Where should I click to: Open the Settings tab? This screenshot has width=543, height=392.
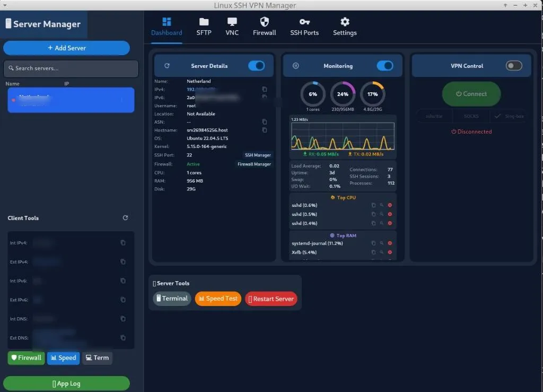point(345,27)
